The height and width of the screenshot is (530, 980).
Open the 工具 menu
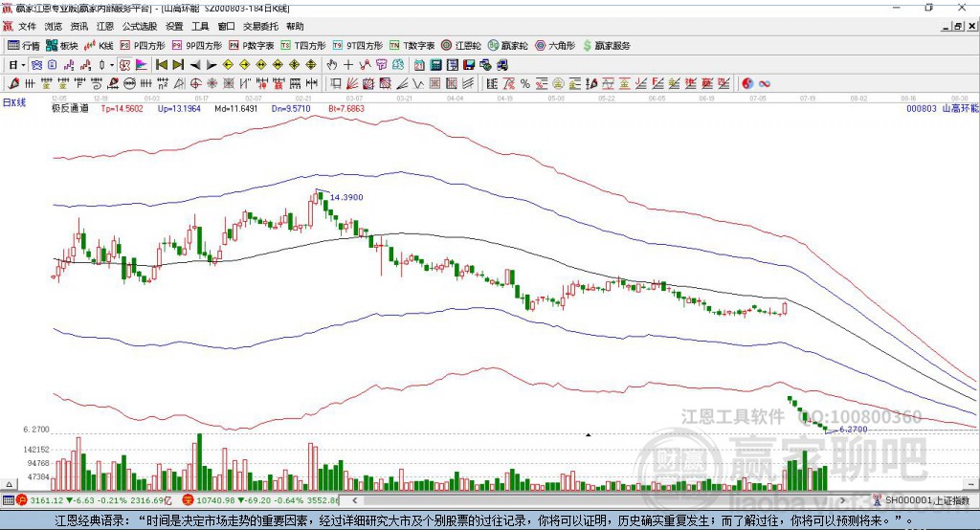point(200,26)
